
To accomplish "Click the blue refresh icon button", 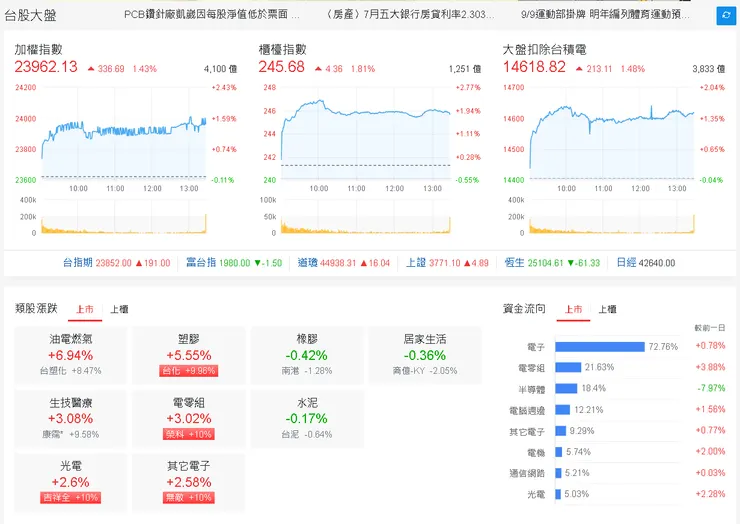I will (x=726, y=16).
